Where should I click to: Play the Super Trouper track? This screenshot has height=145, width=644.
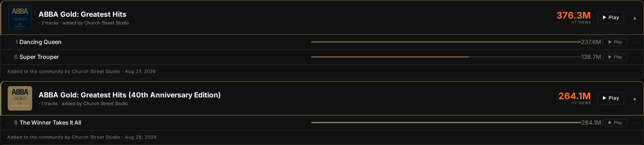[x=615, y=57]
